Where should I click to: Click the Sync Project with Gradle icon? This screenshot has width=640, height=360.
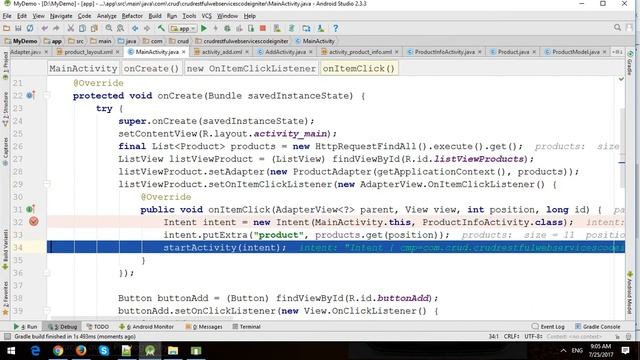pyautogui.click(x=291, y=28)
